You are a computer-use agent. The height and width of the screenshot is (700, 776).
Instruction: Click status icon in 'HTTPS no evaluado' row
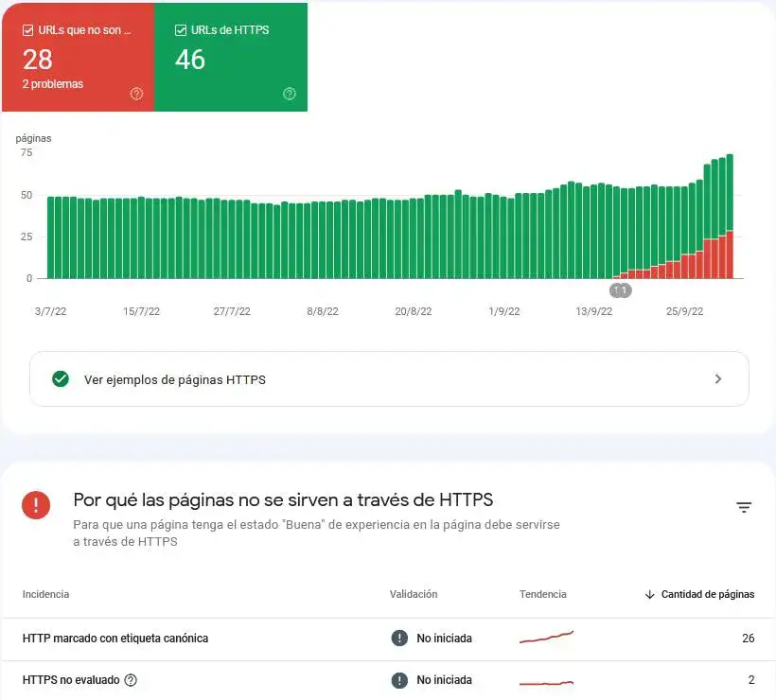coord(399,680)
